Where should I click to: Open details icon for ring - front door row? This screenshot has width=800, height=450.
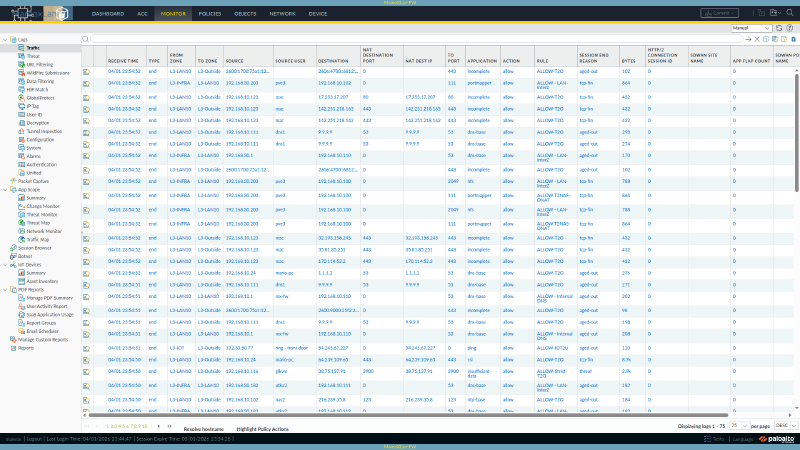pyautogui.click(x=86, y=348)
